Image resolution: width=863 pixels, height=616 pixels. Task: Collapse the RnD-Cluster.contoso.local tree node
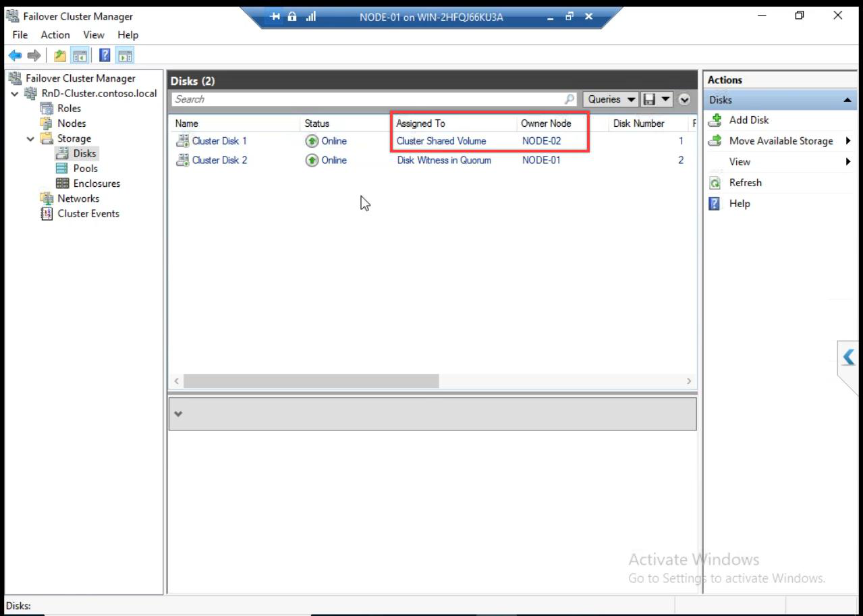click(x=15, y=94)
